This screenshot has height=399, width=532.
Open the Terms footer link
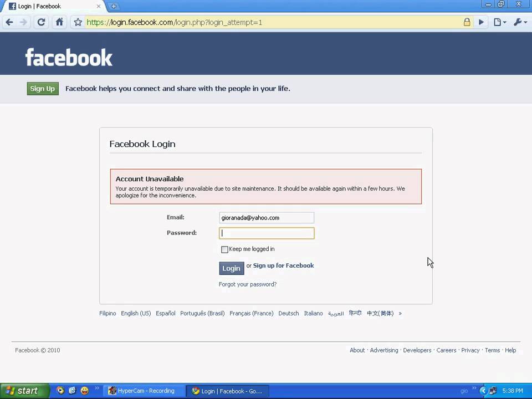click(x=492, y=350)
